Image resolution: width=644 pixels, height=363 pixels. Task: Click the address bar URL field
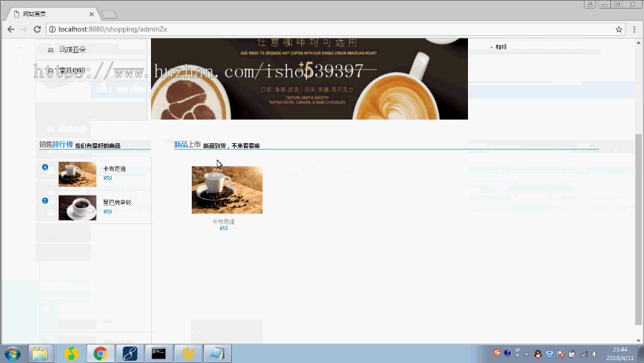328,29
